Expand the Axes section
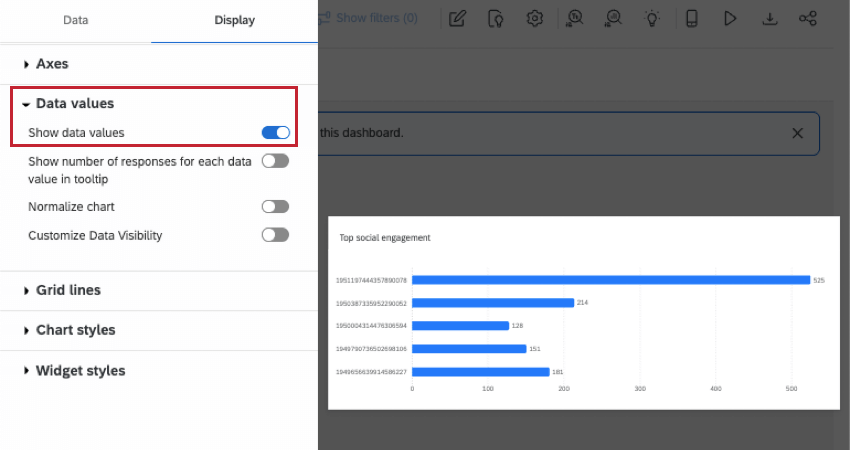 [52, 63]
